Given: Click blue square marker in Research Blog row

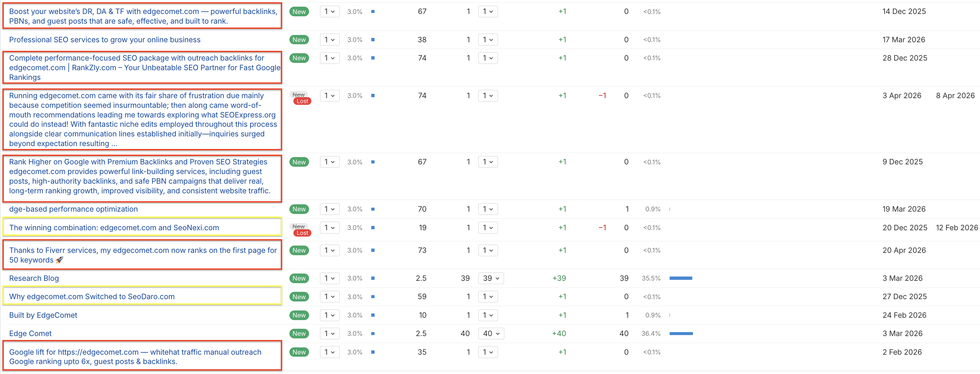Looking at the screenshot, I should pyautogui.click(x=373, y=278).
